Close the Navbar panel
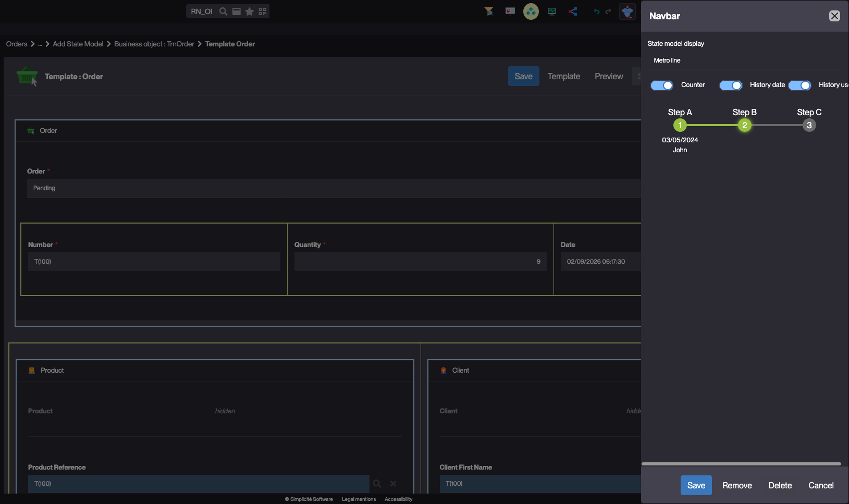Image resolution: width=849 pixels, height=504 pixels. tap(834, 16)
